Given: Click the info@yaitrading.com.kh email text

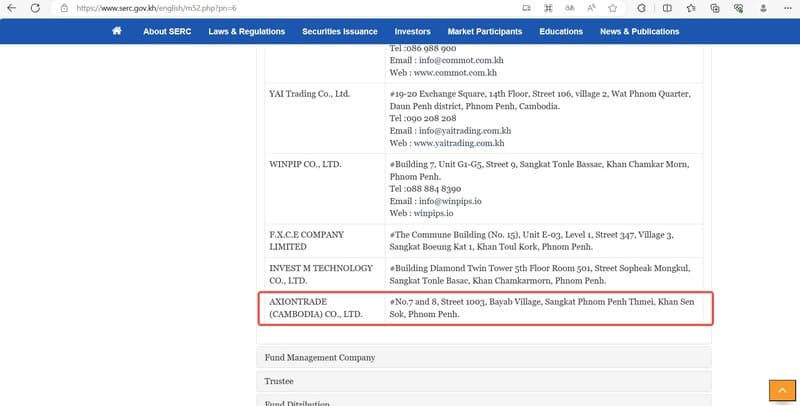Looking at the screenshot, I should point(465,131).
